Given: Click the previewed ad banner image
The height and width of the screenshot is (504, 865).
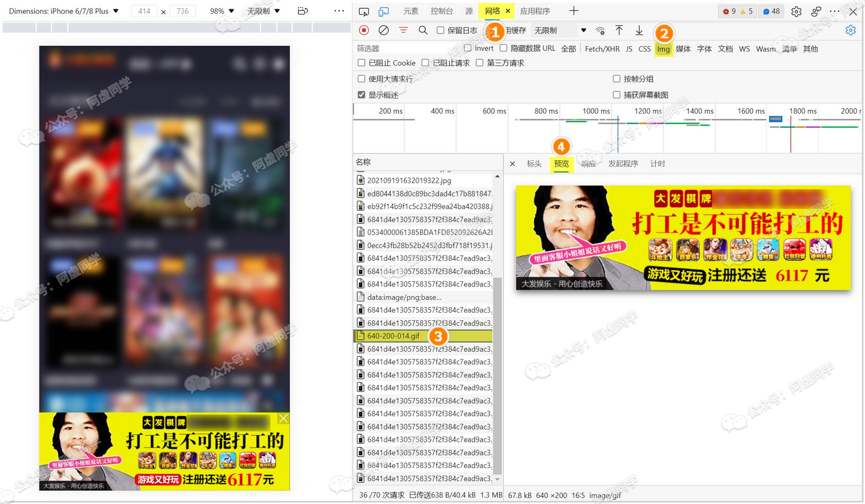Looking at the screenshot, I should click(x=683, y=238).
